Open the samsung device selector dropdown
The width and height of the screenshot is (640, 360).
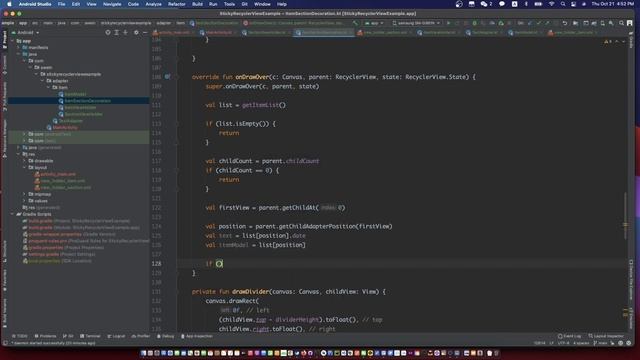coord(416,23)
